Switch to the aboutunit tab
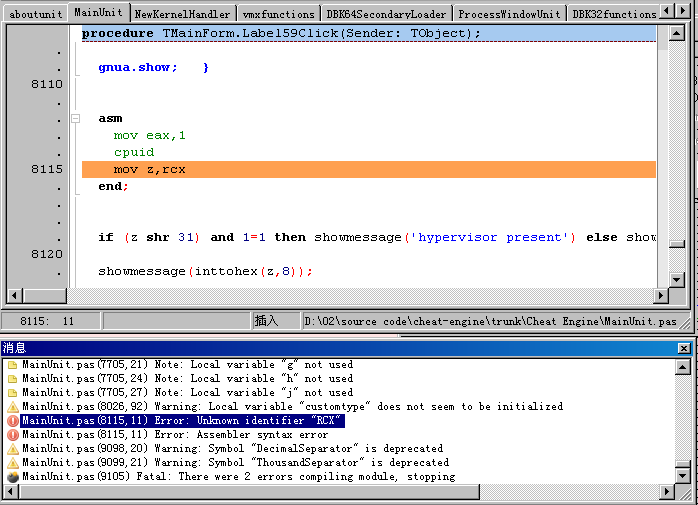The height and width of the screenshot is (505, 698). point(35,14)
